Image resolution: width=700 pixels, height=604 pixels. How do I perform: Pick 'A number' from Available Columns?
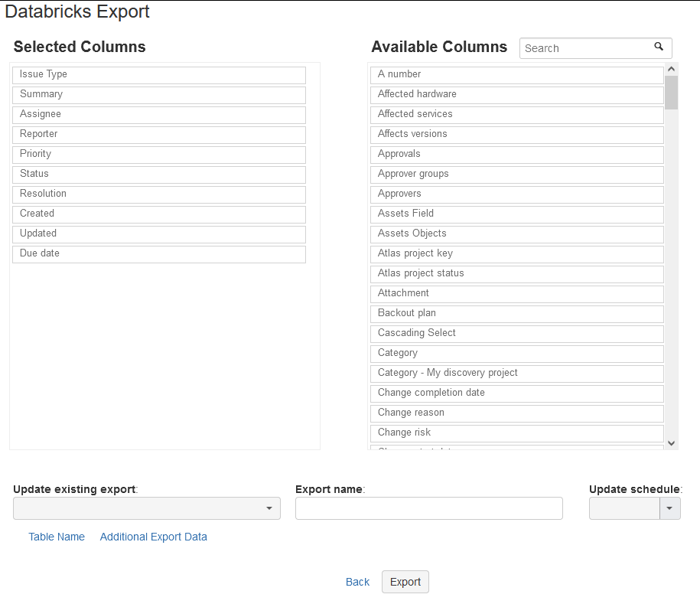tap(517, 75)
